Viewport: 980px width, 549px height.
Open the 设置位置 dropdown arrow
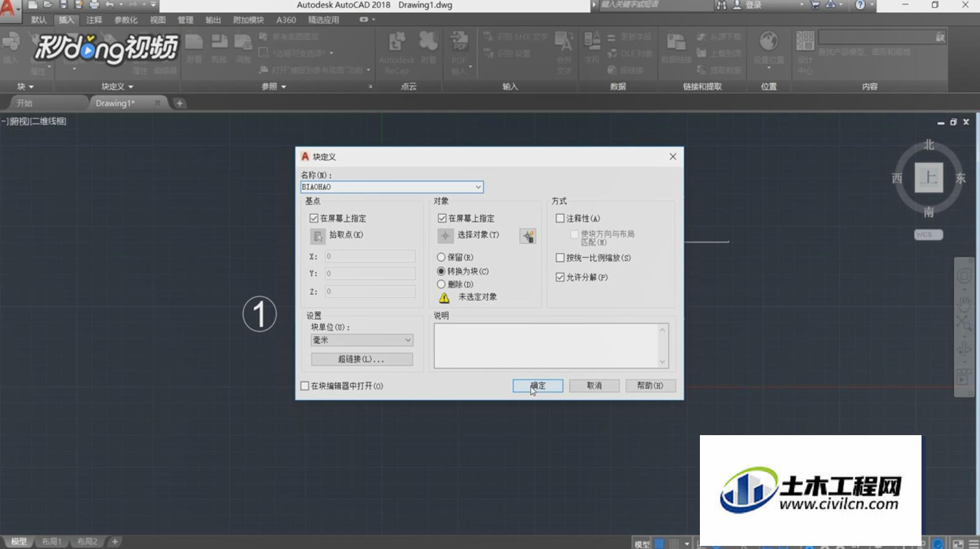pos(768,68)
